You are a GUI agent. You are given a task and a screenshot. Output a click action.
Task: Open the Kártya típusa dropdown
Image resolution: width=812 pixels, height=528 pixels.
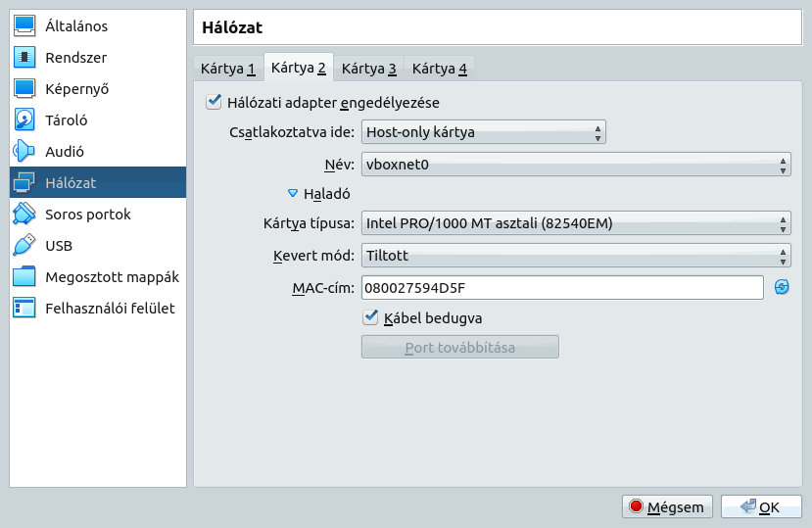click(x=576, y=223)
